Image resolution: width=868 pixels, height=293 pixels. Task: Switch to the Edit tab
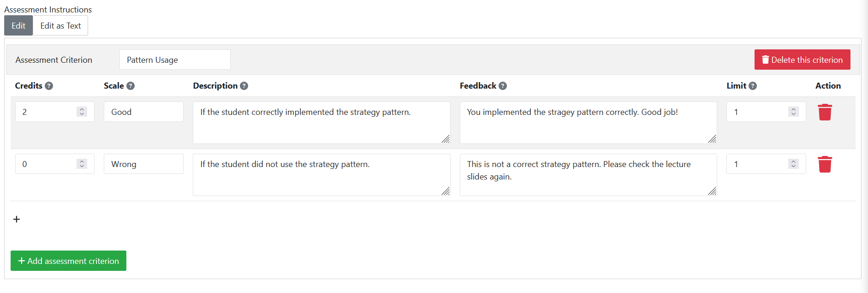coord(18,26)
